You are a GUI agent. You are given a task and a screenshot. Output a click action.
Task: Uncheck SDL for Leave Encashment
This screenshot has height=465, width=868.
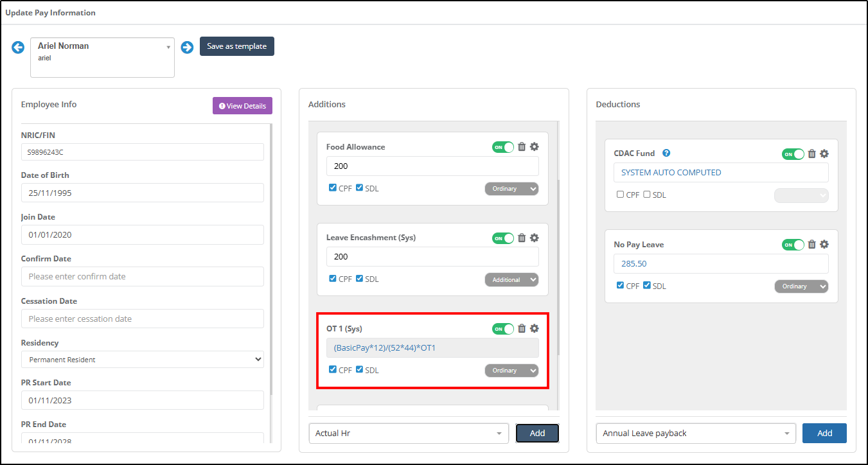point(359,279)
